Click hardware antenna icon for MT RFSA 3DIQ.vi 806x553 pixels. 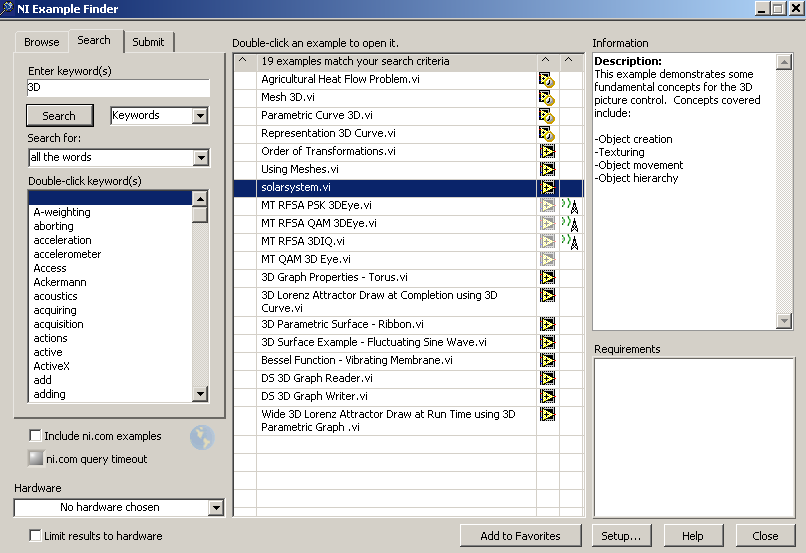[570, 242]
